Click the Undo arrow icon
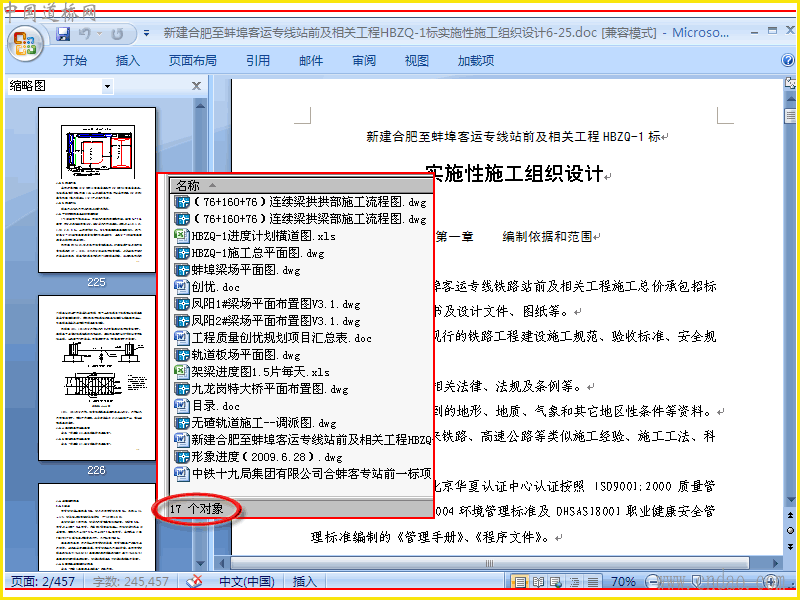800x600 pixels. click(x=85, y=34)
